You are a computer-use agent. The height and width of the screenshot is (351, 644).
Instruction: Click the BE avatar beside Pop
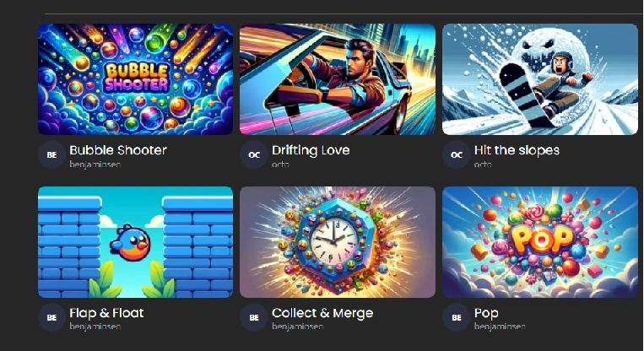pos(457,317)
